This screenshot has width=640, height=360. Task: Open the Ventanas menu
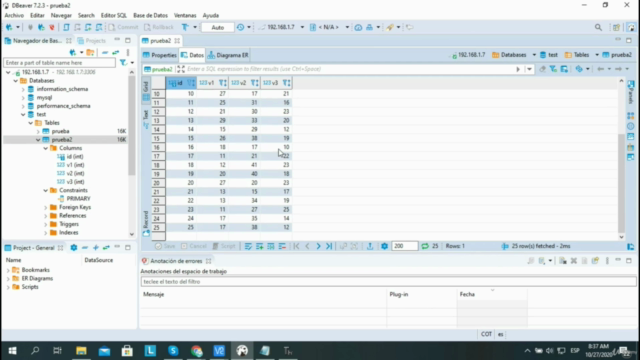(185, 16)
